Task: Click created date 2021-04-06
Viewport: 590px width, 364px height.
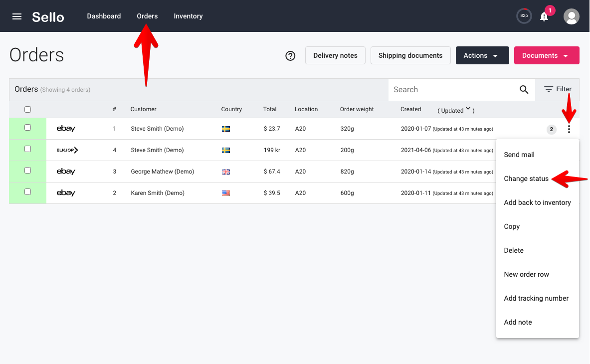Action: (416, 150)
